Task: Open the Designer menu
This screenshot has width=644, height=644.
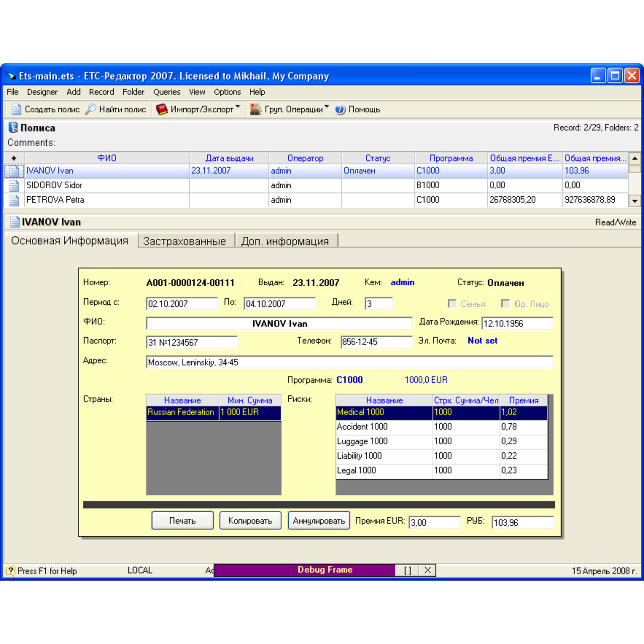Action: click(x=42, y=92)
